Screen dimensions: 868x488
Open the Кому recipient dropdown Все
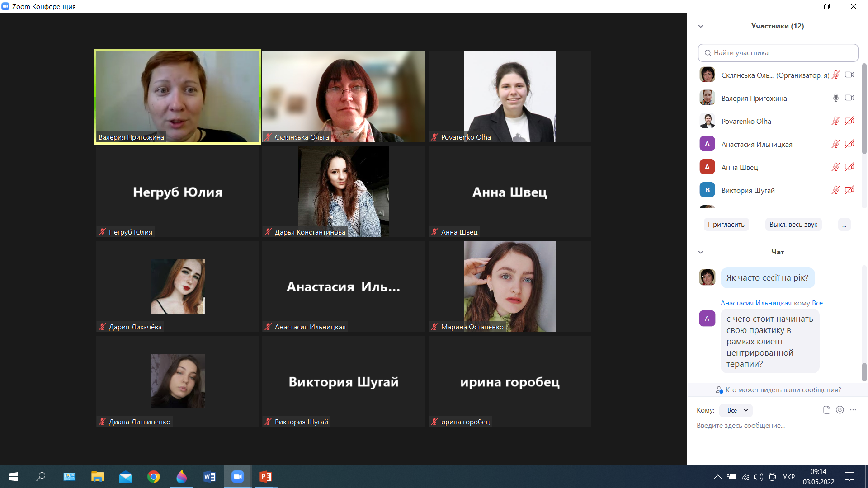point(736,410)
